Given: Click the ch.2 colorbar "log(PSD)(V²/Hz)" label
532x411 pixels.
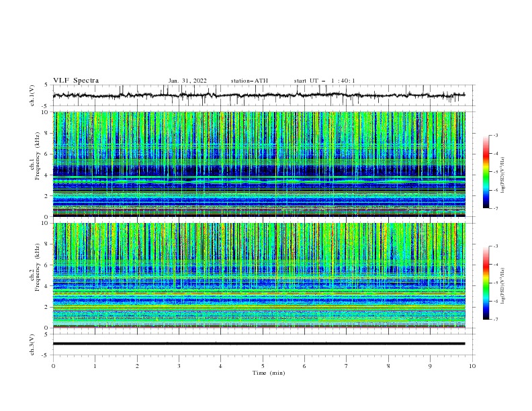Looking at the screenshot, I should [502, 286].
